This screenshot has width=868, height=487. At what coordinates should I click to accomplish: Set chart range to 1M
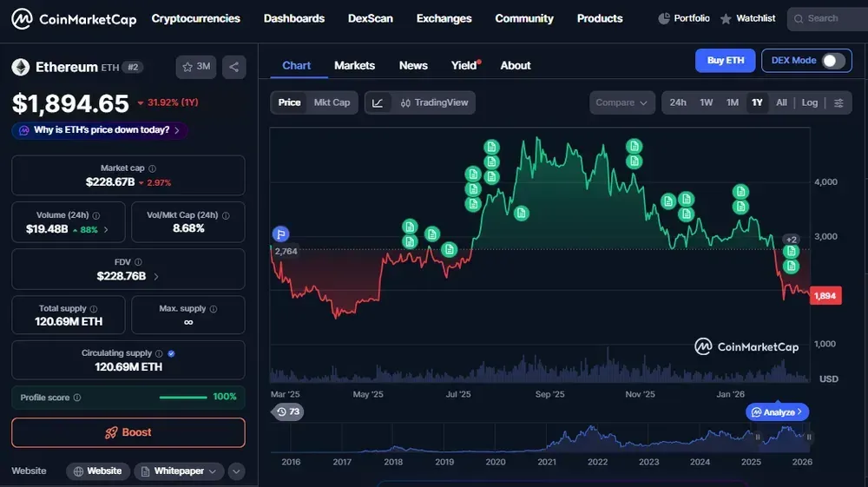click(x=733, y=103)
